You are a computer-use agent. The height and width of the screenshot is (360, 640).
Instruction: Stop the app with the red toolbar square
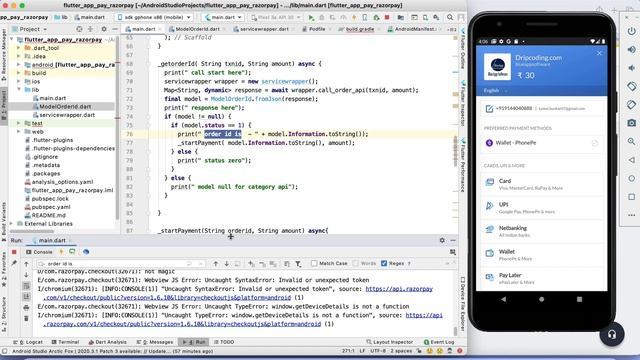[387, 18]
